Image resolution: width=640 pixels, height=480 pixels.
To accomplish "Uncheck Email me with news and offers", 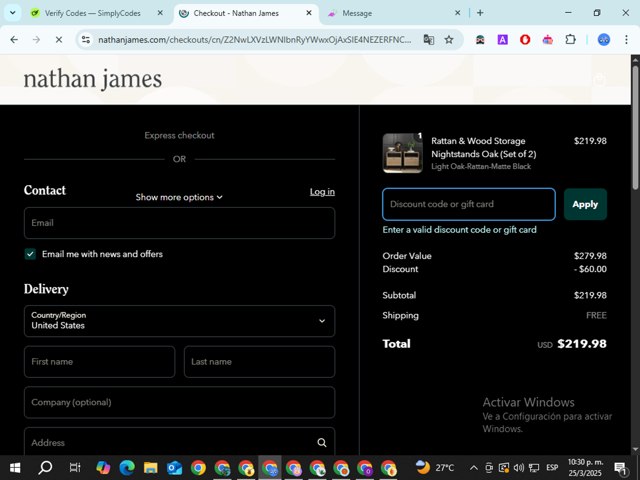I will pyautogui.click(x=30, y=254).
